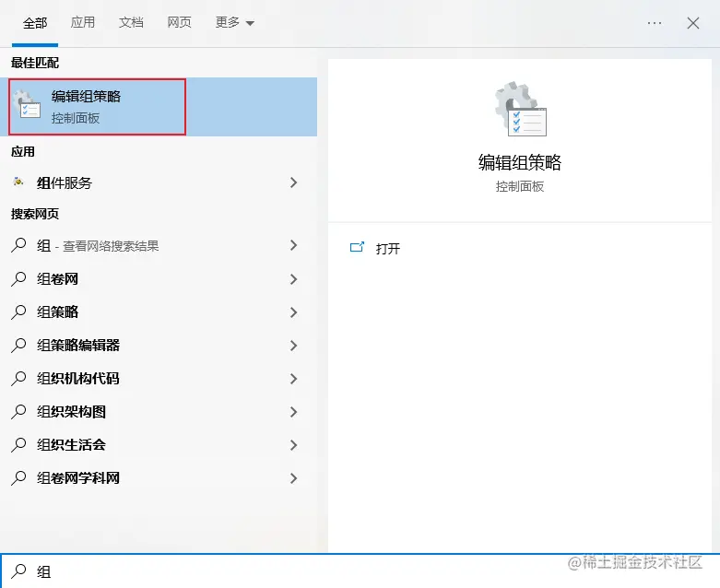The width and height of the screenshot is (720, 588).
Task: Select the 组卷网学科网 web suggestion
Action: click(78, 477)
